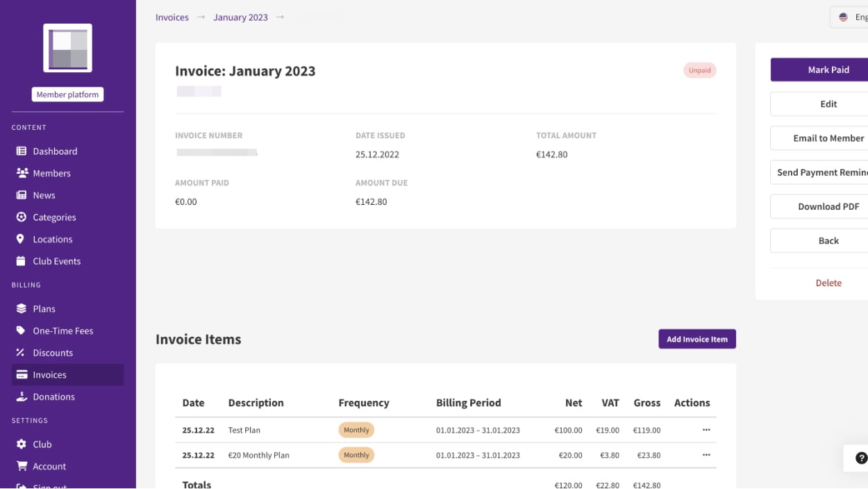
Task: Go to Club Events
Action: pyautogui.click(x=68, y=261)
